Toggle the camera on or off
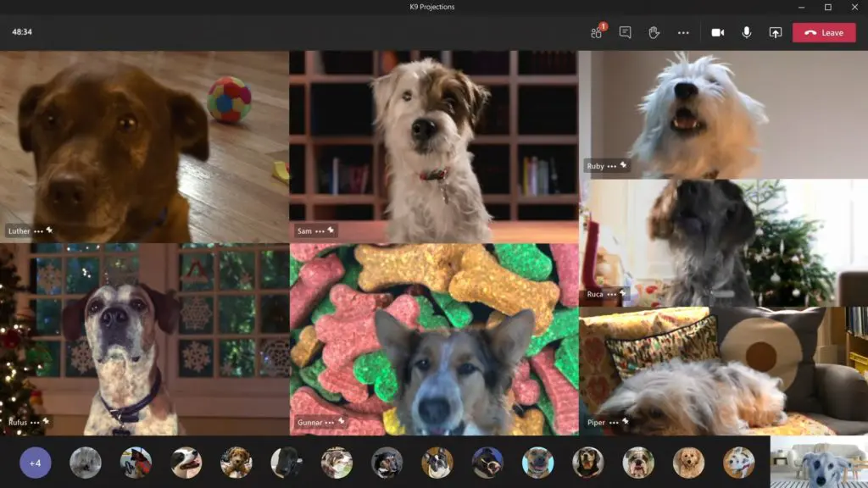The width and height of the screenshot is (868, 488). click(717, 33)
